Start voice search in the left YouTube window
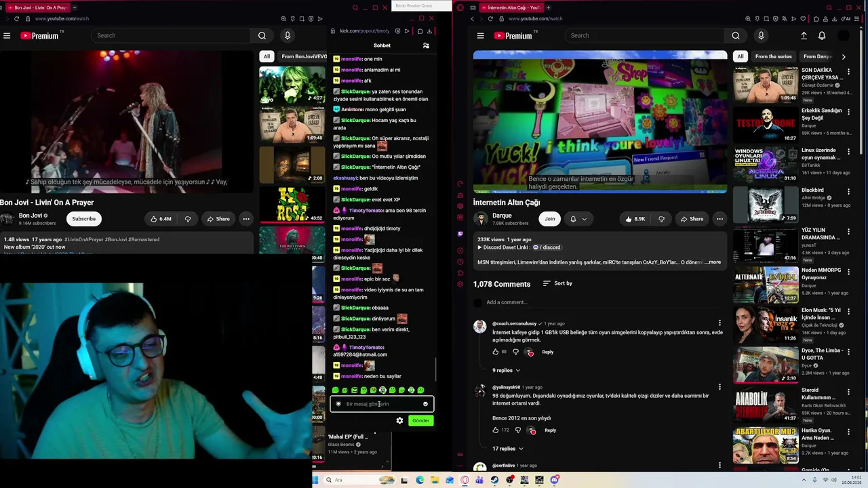The width and height of the screenshot is (868, 488). tap(288, 35)
